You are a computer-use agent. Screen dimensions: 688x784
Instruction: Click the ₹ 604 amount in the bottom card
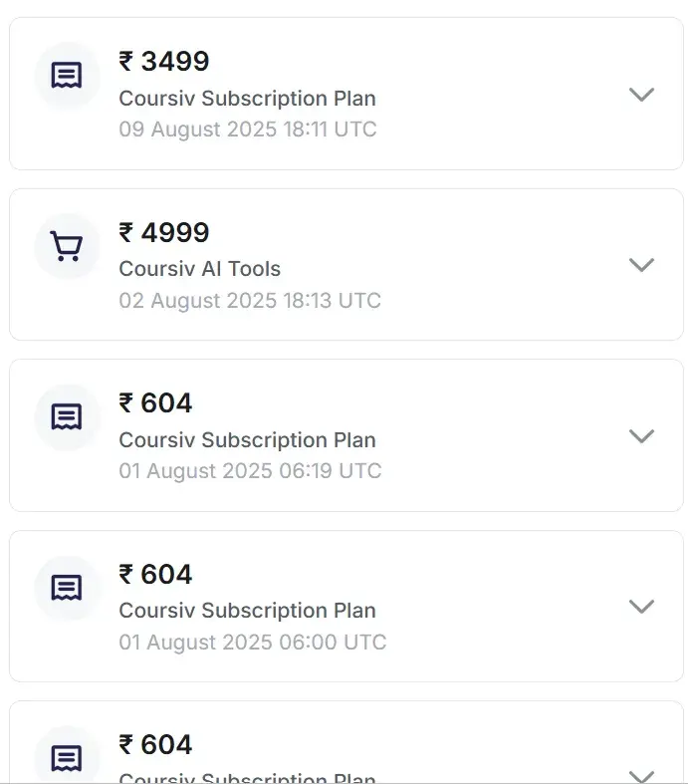coord(155,744)
